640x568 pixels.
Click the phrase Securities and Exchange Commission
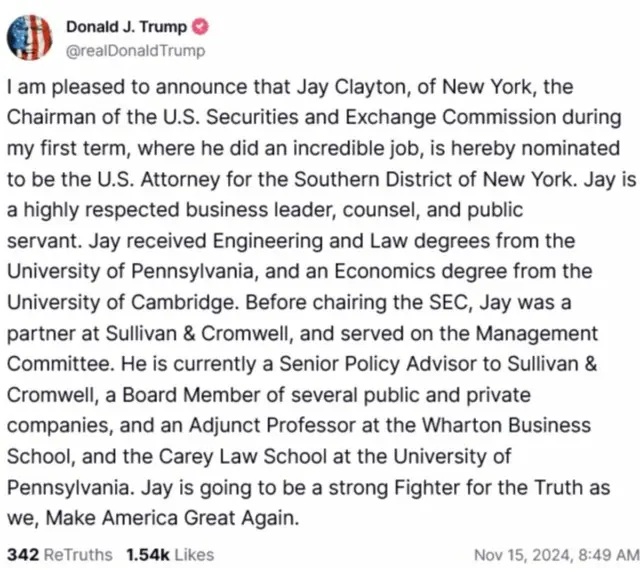381,118
